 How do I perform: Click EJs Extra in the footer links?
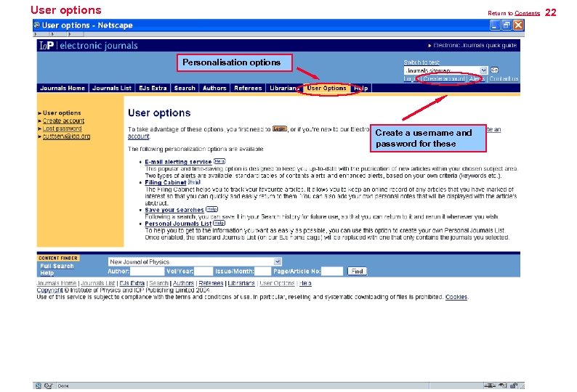click(x=132, y=283)
